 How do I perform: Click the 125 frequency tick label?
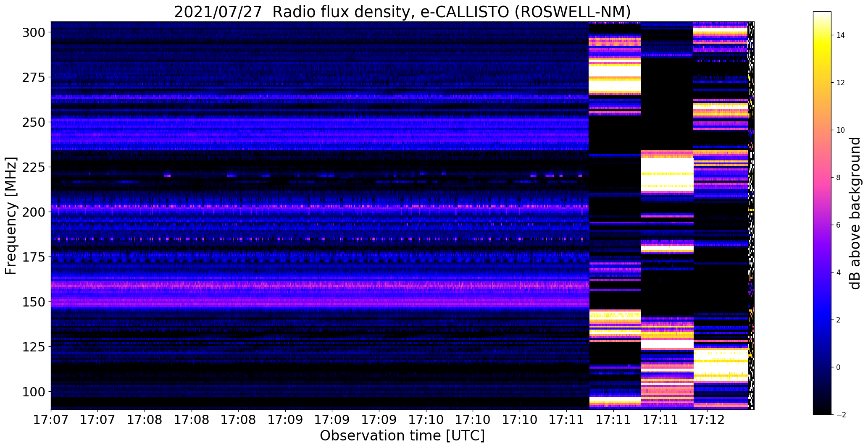[34, 347]
